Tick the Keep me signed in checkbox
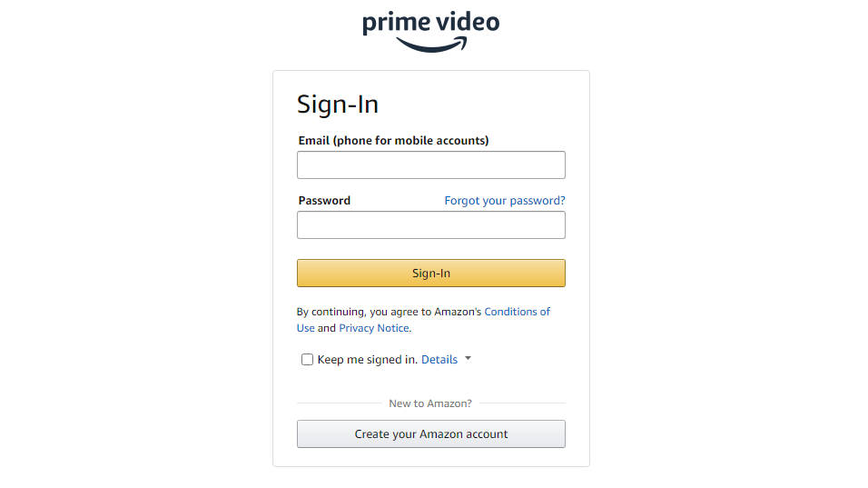 tap(307, 360)
